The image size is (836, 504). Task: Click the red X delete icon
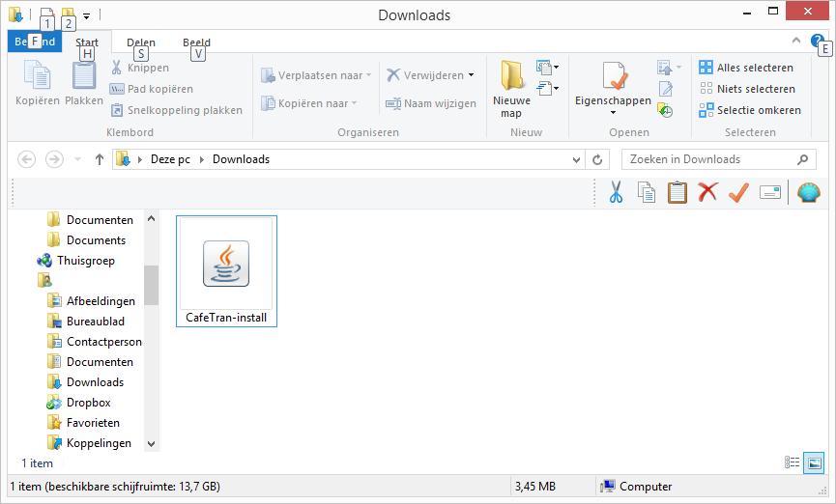707,192
